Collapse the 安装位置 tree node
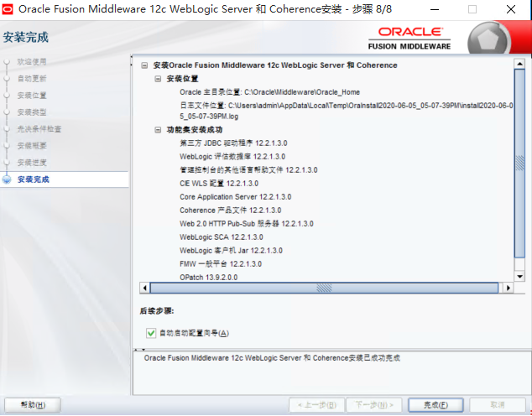This screenshot has height=416, width=532. (x=158, y=79)
